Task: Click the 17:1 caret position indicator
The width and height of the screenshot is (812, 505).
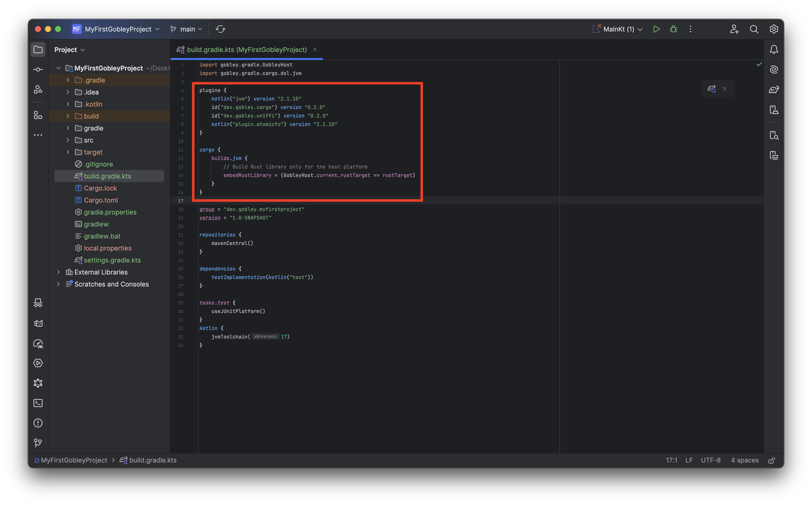Action: (671, 460)
